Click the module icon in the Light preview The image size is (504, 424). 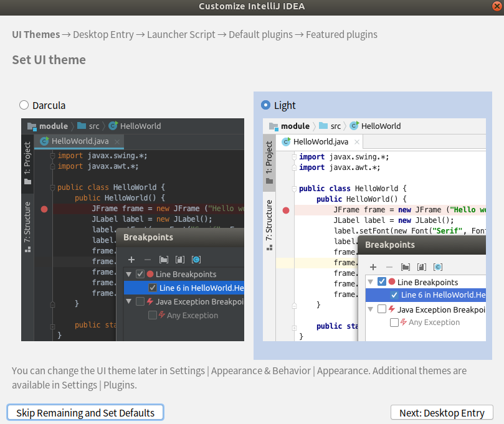point(273,126)
